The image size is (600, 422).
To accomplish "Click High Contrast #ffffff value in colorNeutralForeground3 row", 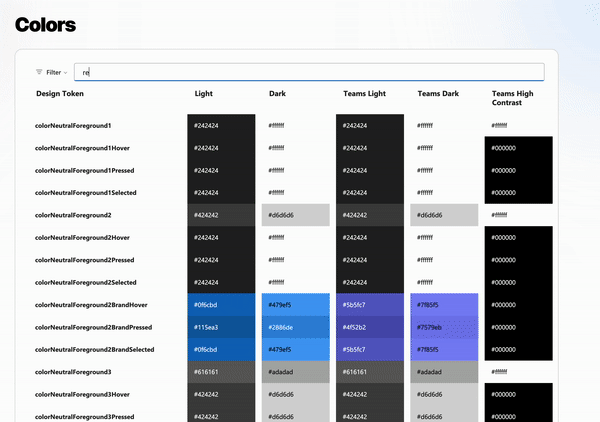I will pos(499,372).
